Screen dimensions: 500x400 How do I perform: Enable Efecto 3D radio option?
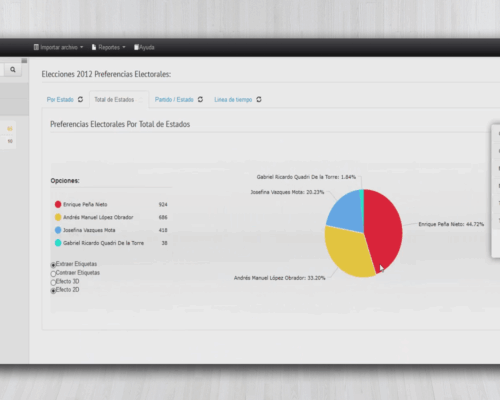pyautogui.click(x=53, y=282)
